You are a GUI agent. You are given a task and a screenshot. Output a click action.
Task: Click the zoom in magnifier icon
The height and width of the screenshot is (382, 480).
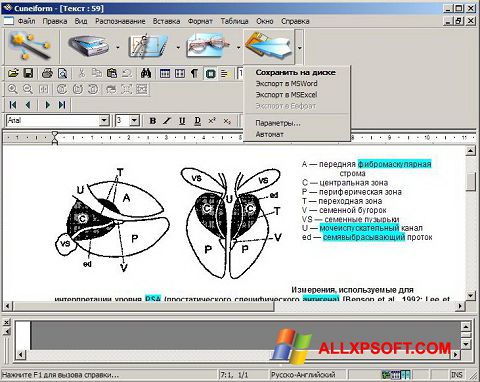[13, 89]
